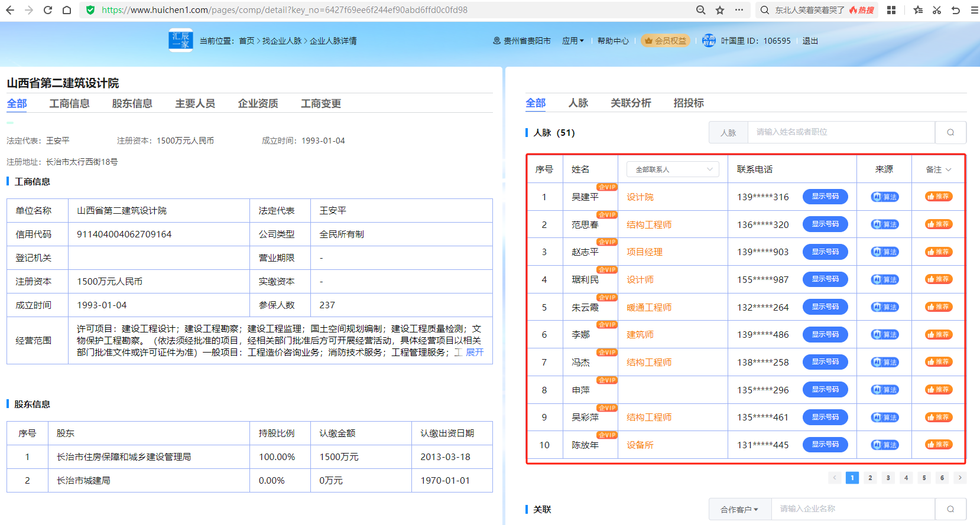Click the 退出 logout link
The height and width of the screenshot is (525, 980).
click(x=810, y=41)
